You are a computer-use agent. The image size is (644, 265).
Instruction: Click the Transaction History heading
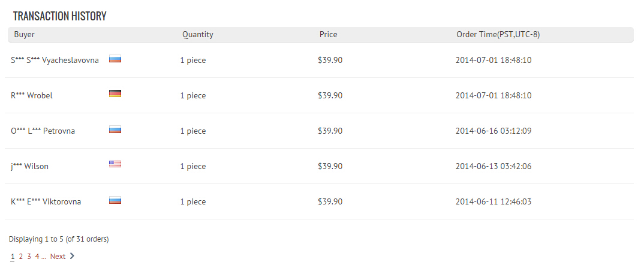coord(59,16)
